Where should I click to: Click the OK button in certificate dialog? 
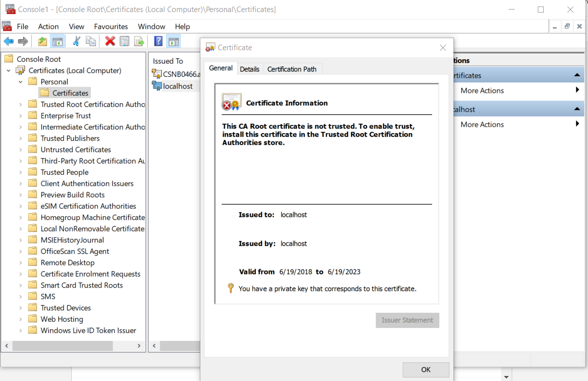(425, 369)
